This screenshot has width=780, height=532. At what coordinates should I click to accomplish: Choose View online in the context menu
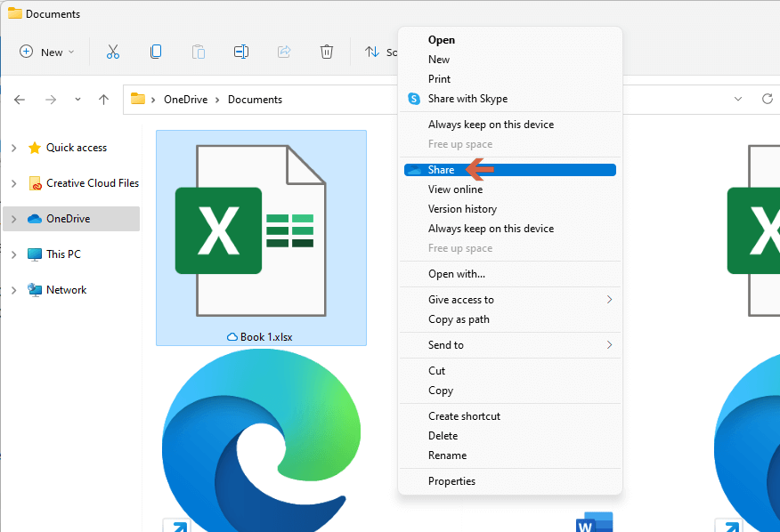pyautogui.click(x=510, y=189)
